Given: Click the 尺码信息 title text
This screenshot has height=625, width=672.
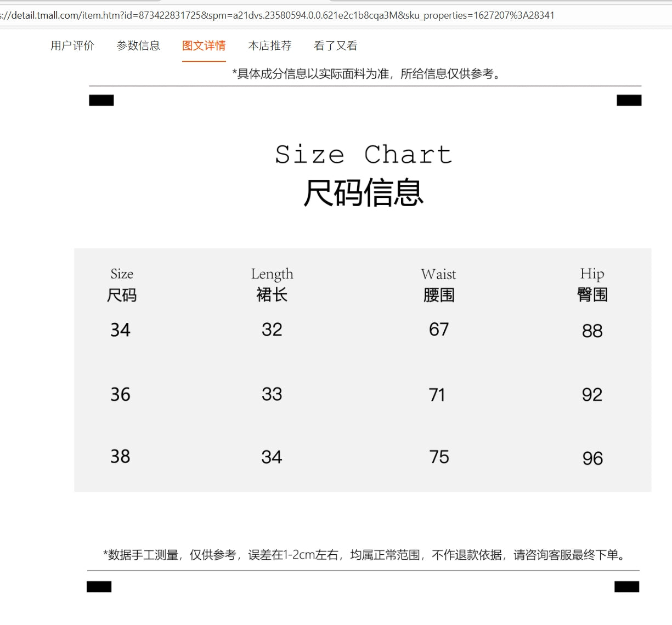Looking at the screenshot, I should pyautogui.click(x=363, y=193).
